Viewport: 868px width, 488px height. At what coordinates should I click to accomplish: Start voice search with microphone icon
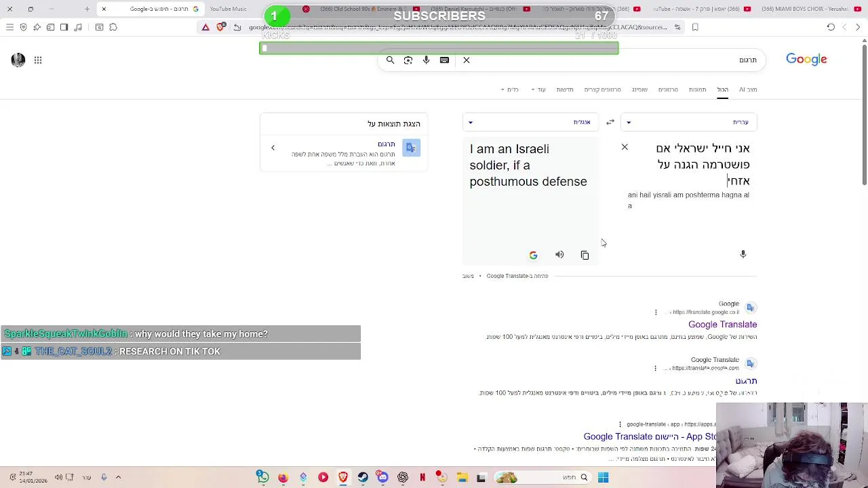[426, 60]
